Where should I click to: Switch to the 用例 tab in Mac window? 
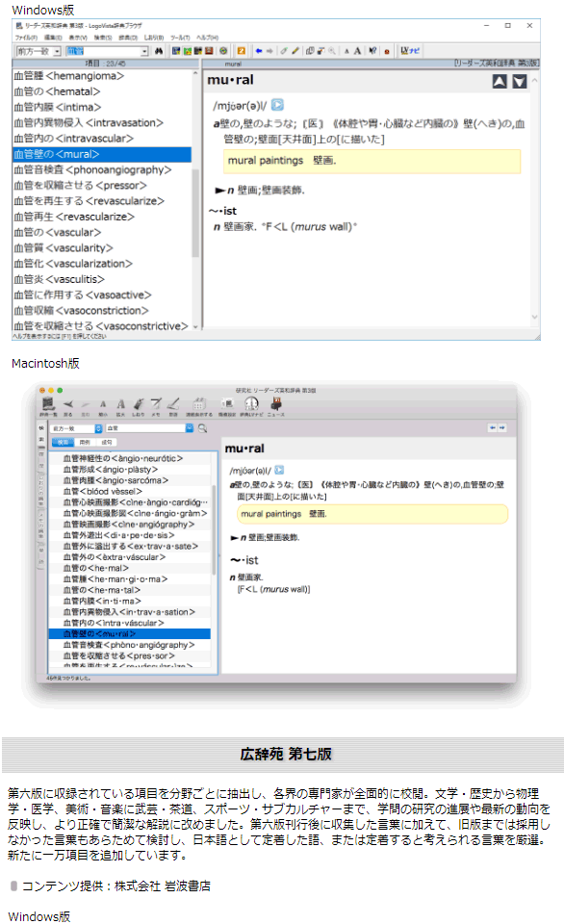[85, 442]
